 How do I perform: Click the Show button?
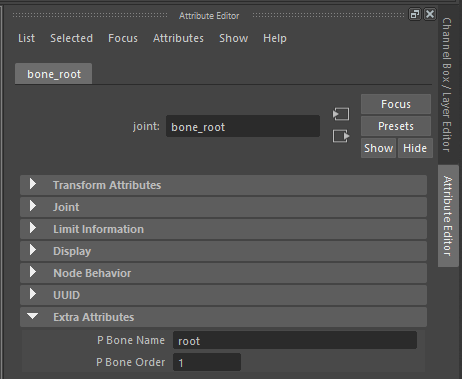378,148
